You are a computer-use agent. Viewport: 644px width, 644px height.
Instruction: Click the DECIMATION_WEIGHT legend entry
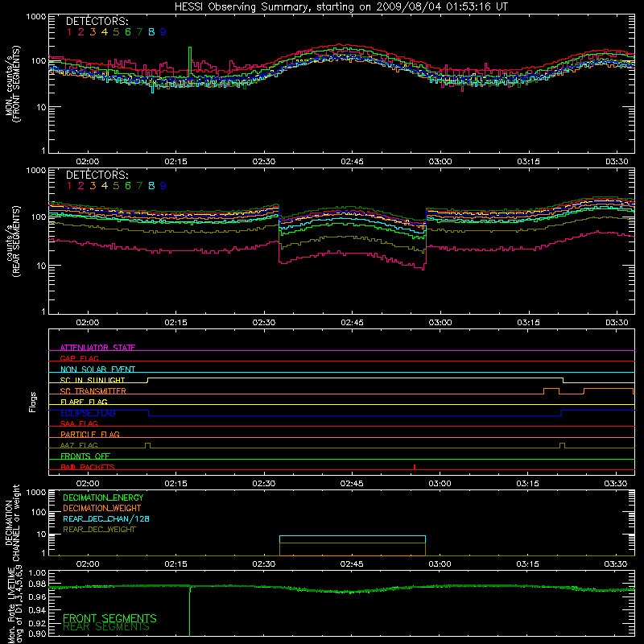click(x=102, y=508)
